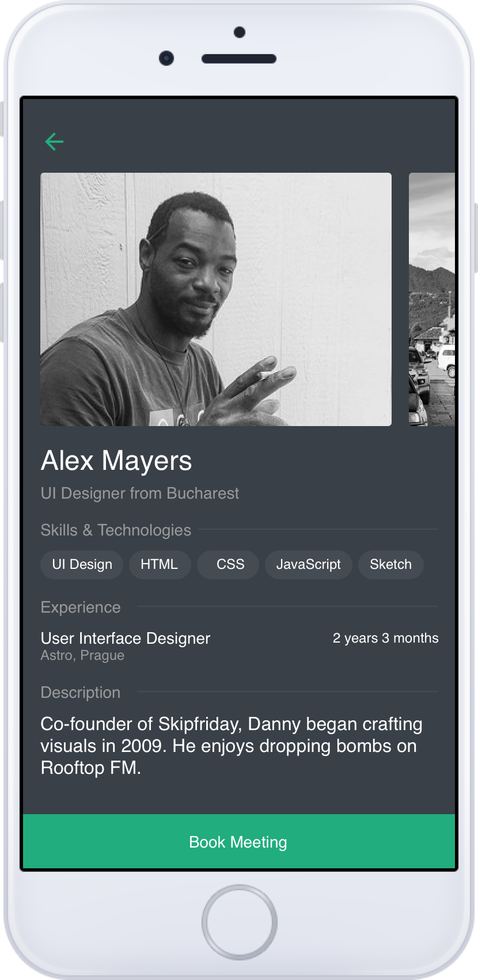
Task: Click the Experience section header
Action: coord(81,607)
